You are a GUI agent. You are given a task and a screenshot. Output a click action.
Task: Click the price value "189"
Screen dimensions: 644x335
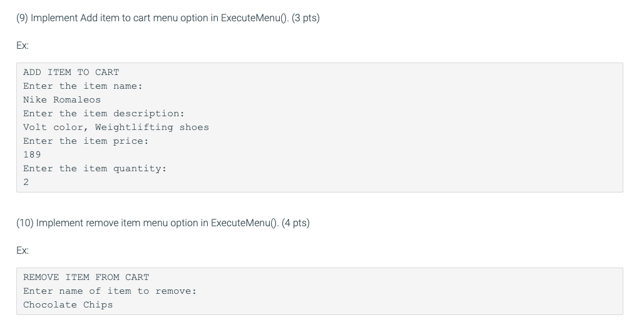coord(32,155)
